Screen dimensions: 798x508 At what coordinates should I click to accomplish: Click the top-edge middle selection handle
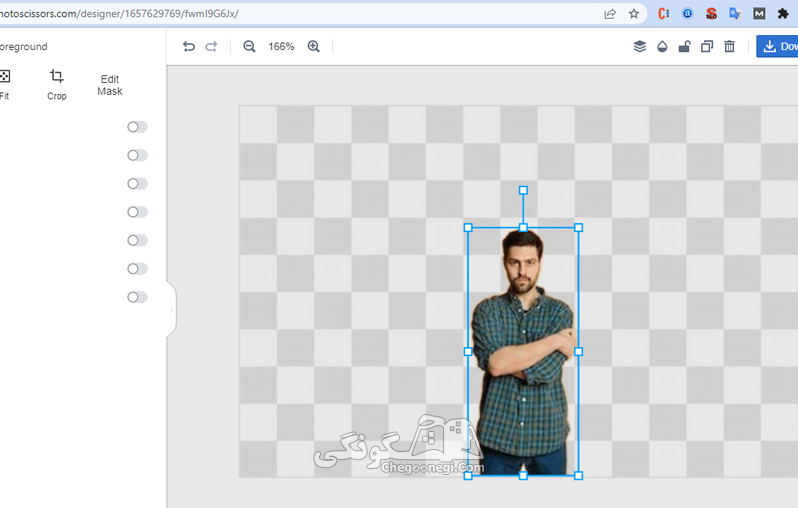[x=523, y=228]
